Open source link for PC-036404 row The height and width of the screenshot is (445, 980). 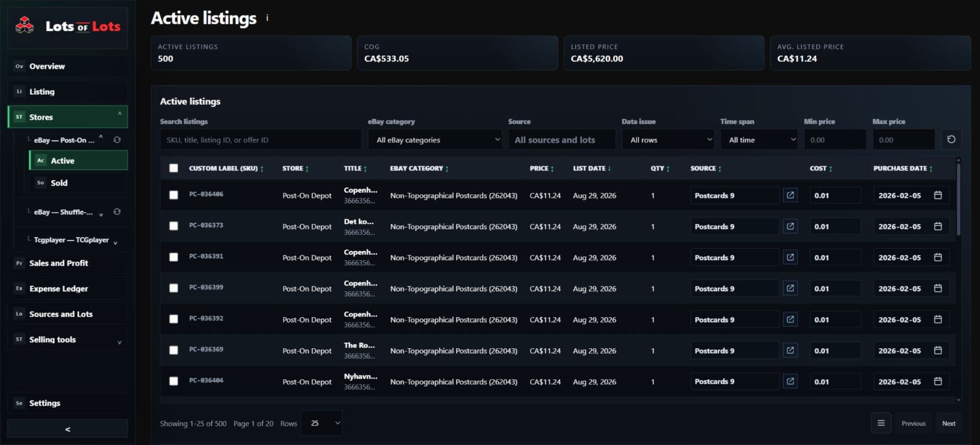click(791, 381)
